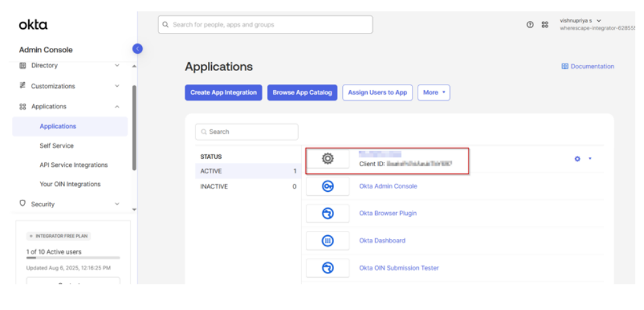
Task: Click the applications Search field
Action: (x=247, y=132)
